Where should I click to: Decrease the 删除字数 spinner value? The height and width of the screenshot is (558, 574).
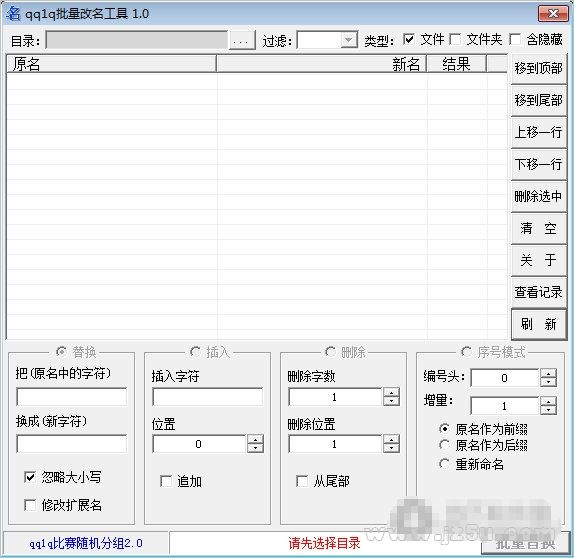point(391,401)
